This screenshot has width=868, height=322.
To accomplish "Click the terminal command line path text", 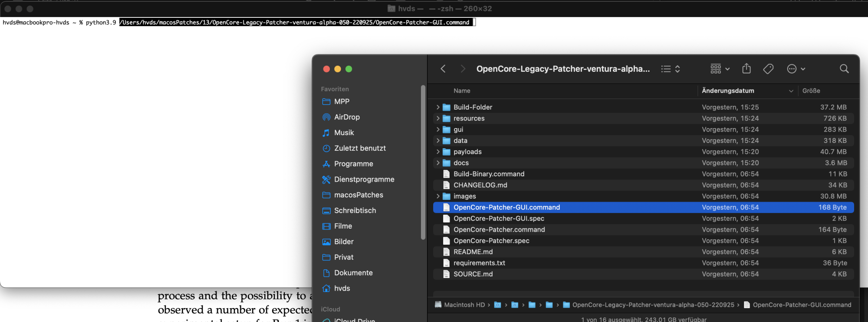I will (x=295, y=22).
